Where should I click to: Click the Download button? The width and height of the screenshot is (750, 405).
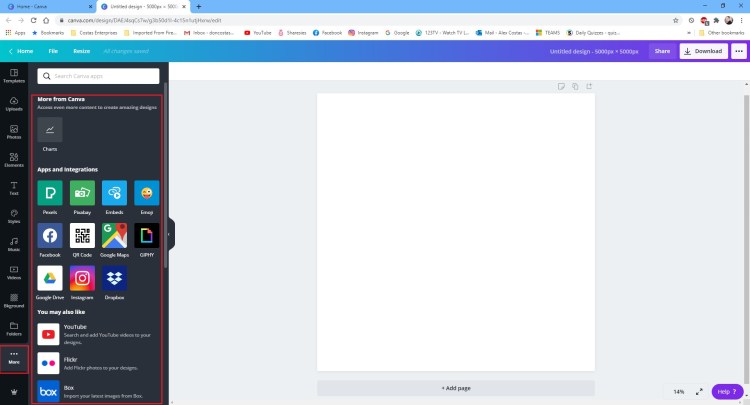pos(703,51)
